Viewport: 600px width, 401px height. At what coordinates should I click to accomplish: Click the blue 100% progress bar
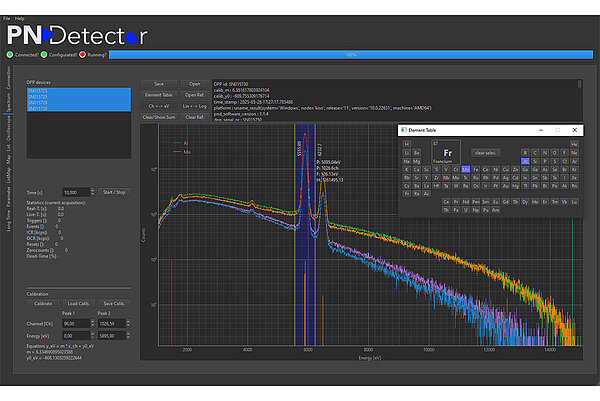[350, 54]
